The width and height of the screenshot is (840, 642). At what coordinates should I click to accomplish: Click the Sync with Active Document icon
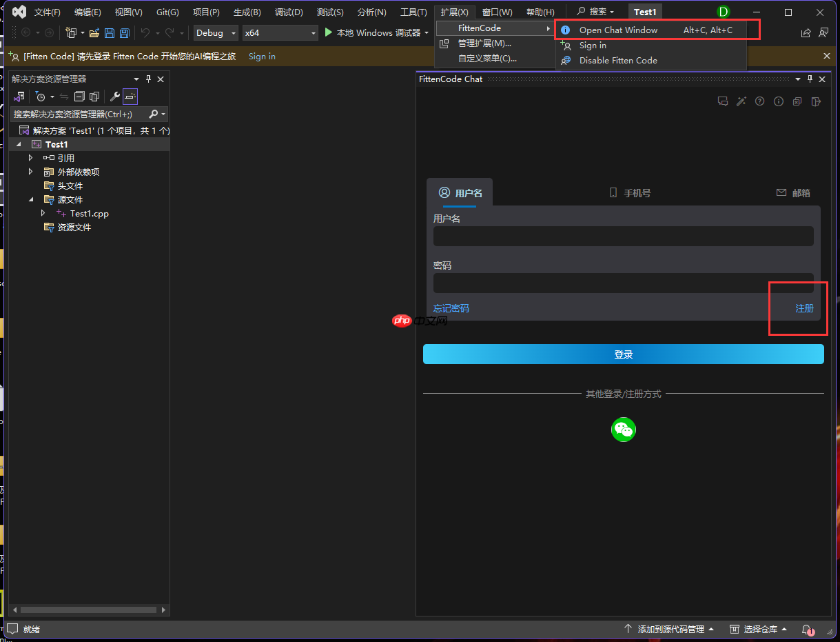coord(65,96)
